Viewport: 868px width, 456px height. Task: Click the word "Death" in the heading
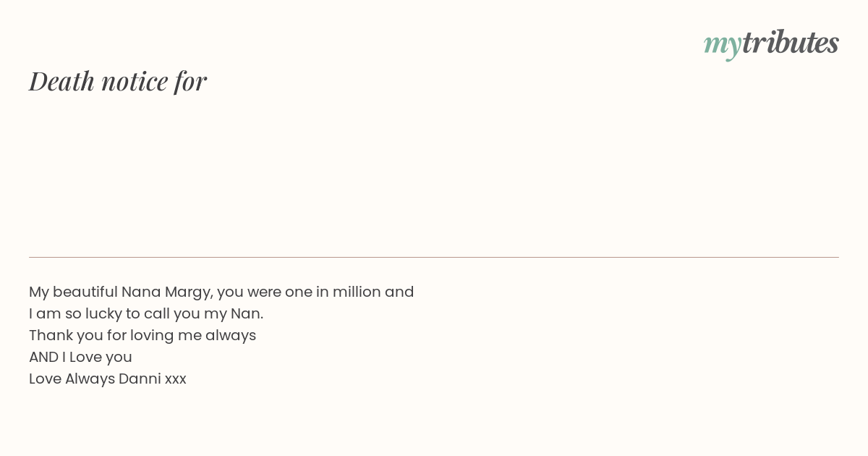[x=62, y=81]
